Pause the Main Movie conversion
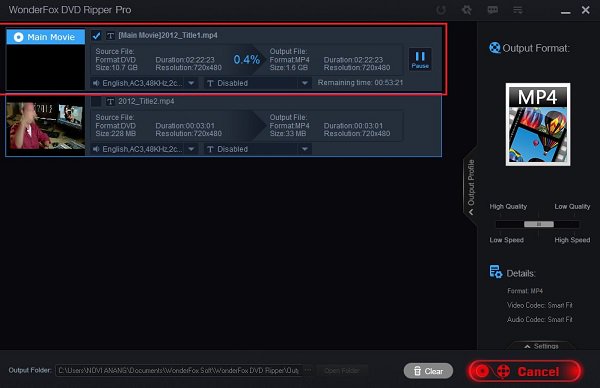The height and width of the screenshot is (388, 600). point(420,59)
